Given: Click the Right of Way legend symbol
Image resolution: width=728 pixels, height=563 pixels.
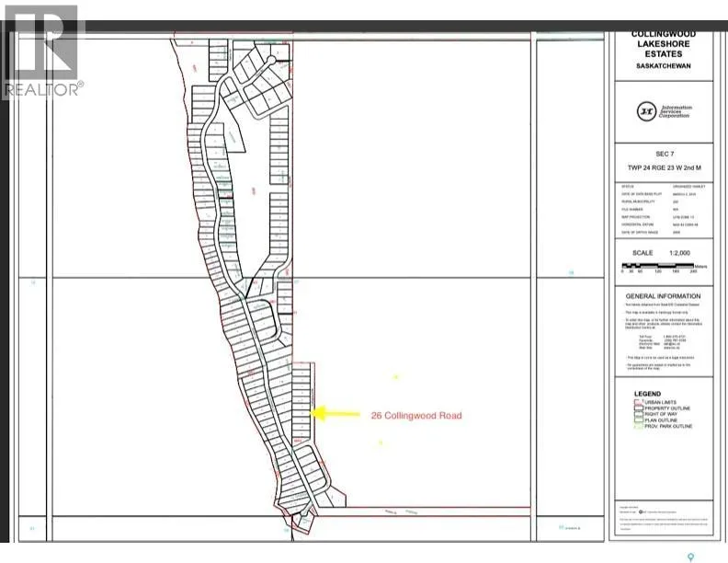Looking at the screenshot, I should 639,414.
